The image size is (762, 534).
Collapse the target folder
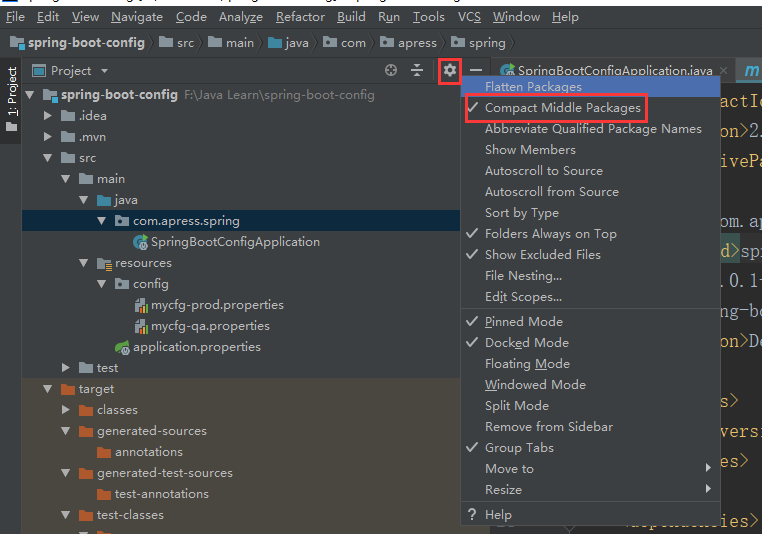(47, 389)
